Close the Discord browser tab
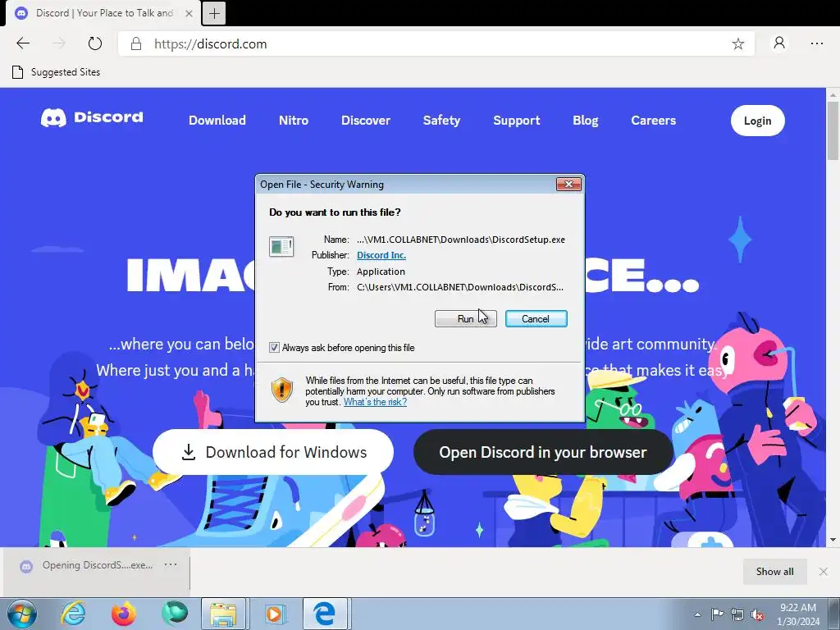Image resolution: width=840 pixels, height=630 pixels. (x=189, y=13)
